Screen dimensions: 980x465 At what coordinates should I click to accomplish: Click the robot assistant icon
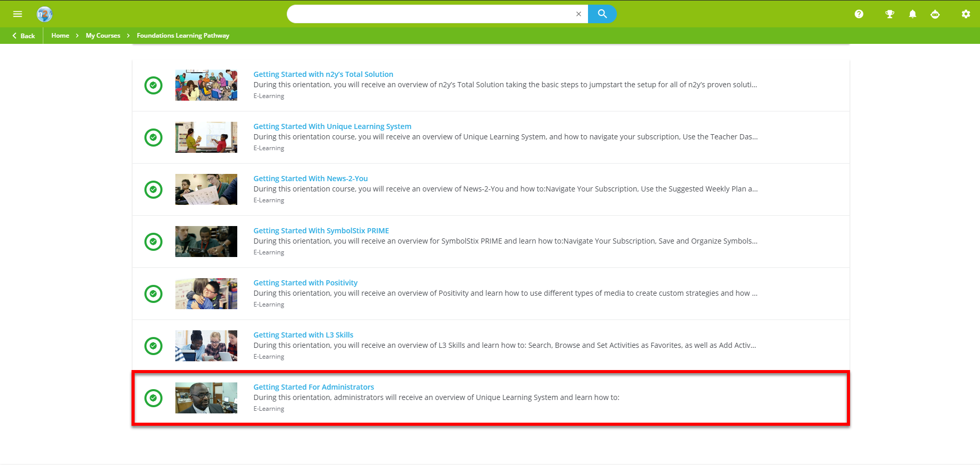935,14
